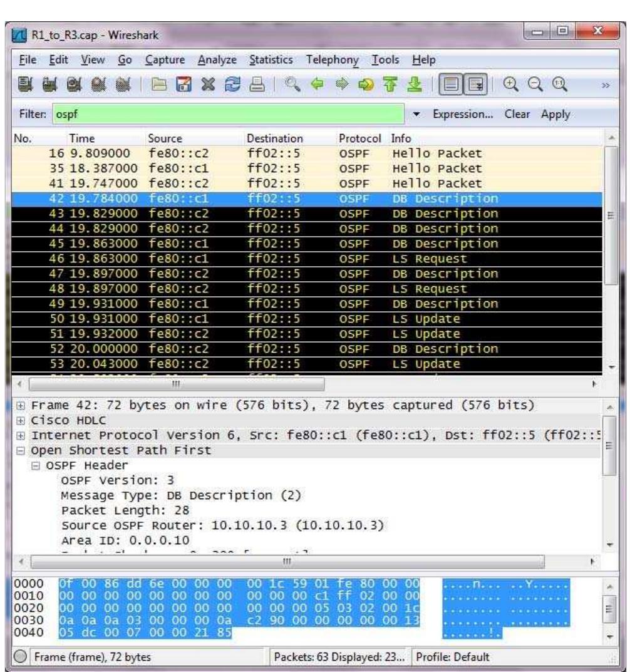Expand Internet Protocol Version 6 node
This screenshot has height=672, width=630.
click(20, 435)
